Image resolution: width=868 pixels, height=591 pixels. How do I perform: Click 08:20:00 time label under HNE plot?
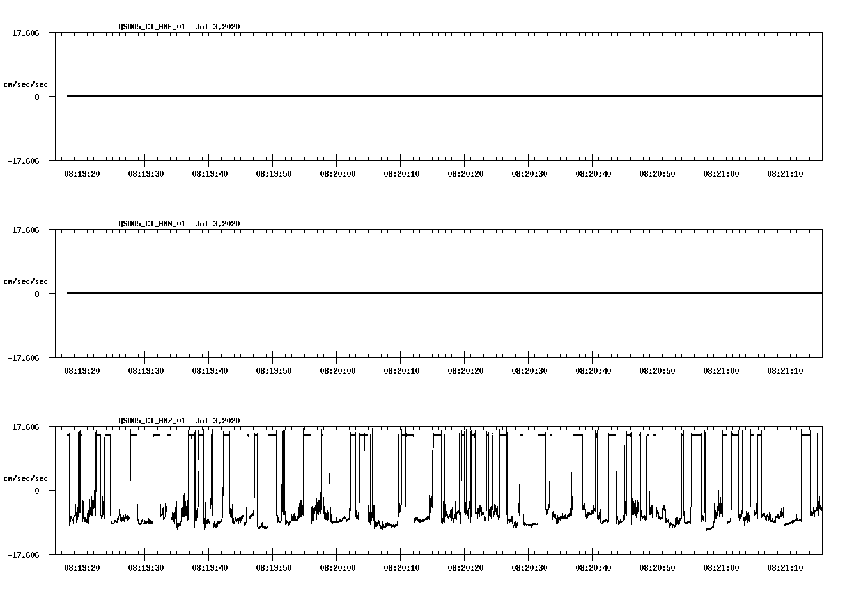click(337, 173)
